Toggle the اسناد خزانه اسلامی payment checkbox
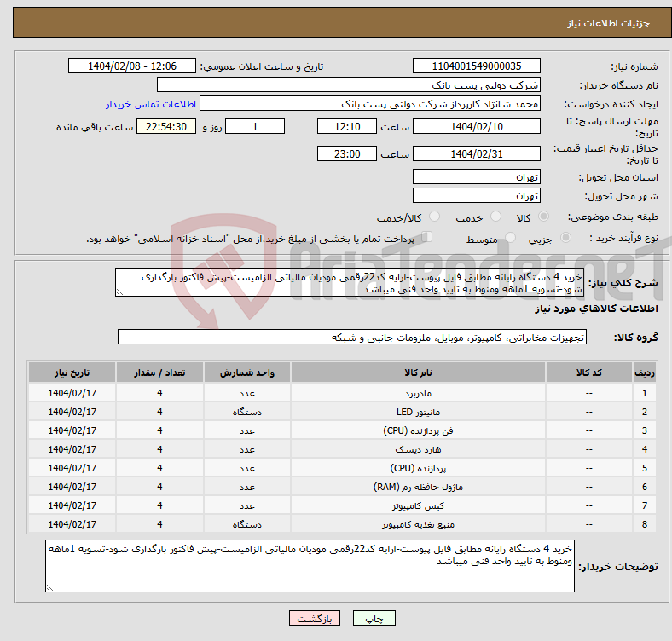 [x=427, y=237]
